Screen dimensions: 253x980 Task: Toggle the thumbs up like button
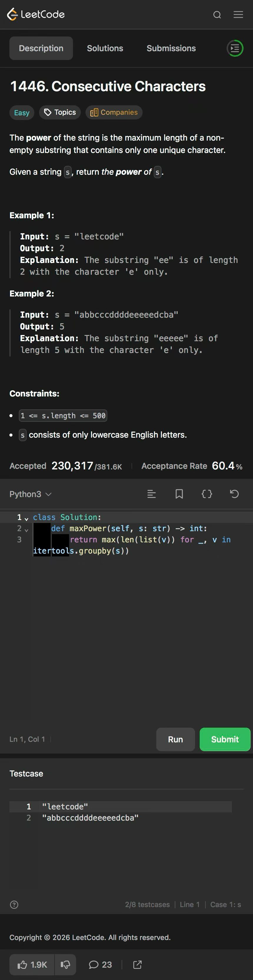pos(32,964)
